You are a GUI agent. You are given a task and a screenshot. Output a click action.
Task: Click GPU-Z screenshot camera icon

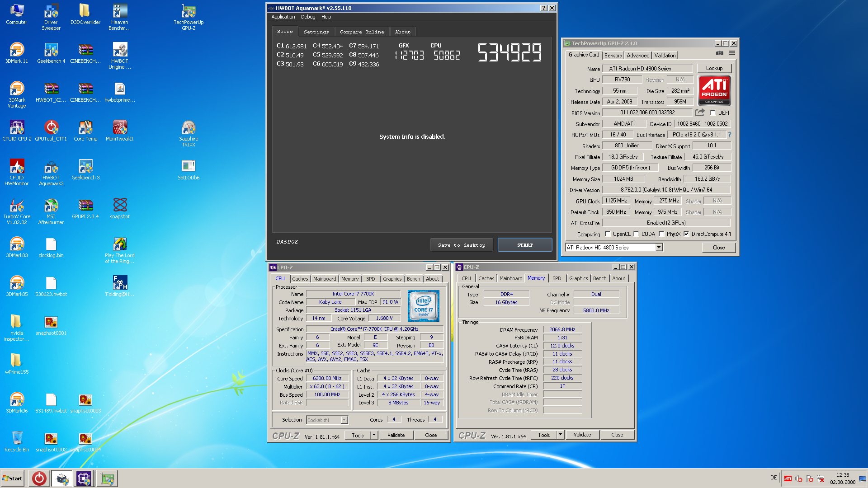[720, 53]
